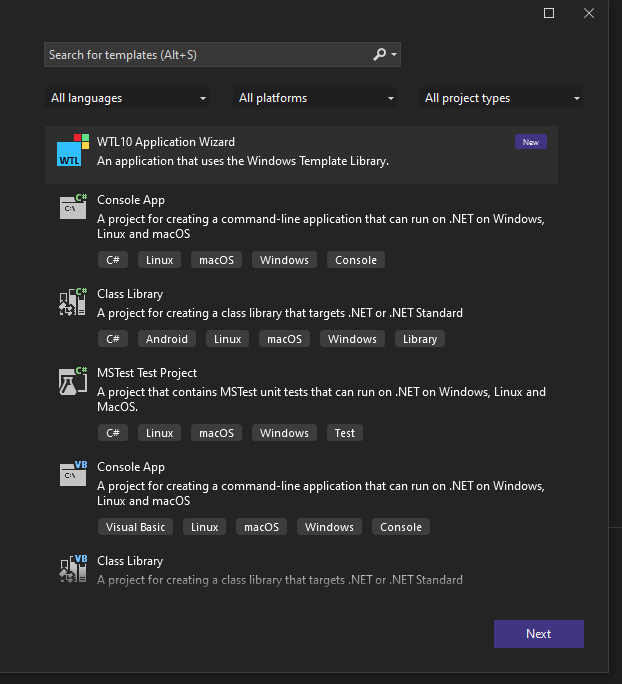Click the Windows tag under C# Class Library
The image size is (622, 684).
[352, 339]
